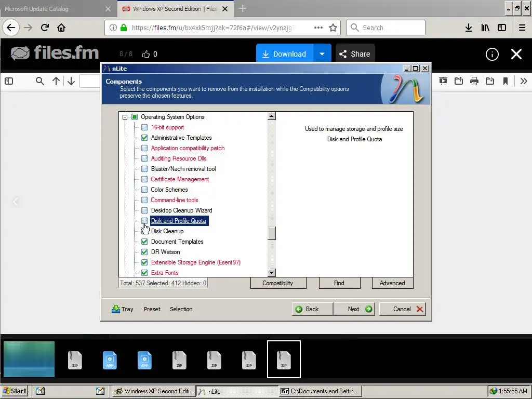Image resolution: width=532 pixels, height=399 pixels.
Task: Open the second APP file thumbnail
Action: point(144,360)
